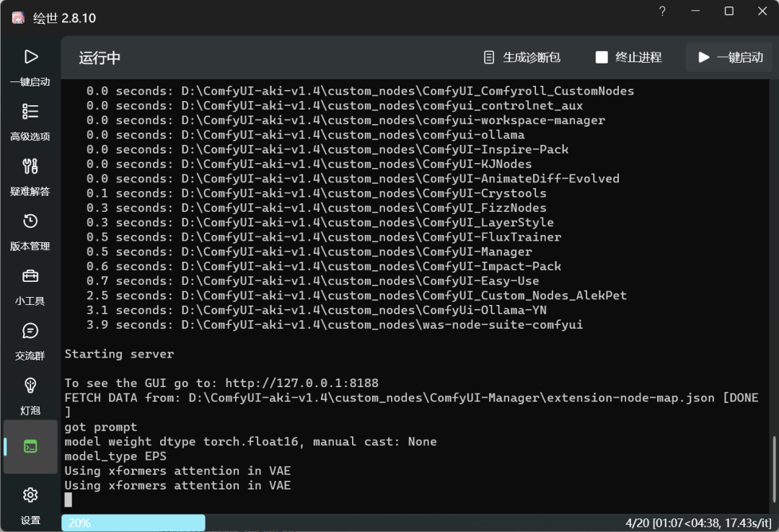Click the 'got prompt' log line
779x532 pixels.
(101, 427)
